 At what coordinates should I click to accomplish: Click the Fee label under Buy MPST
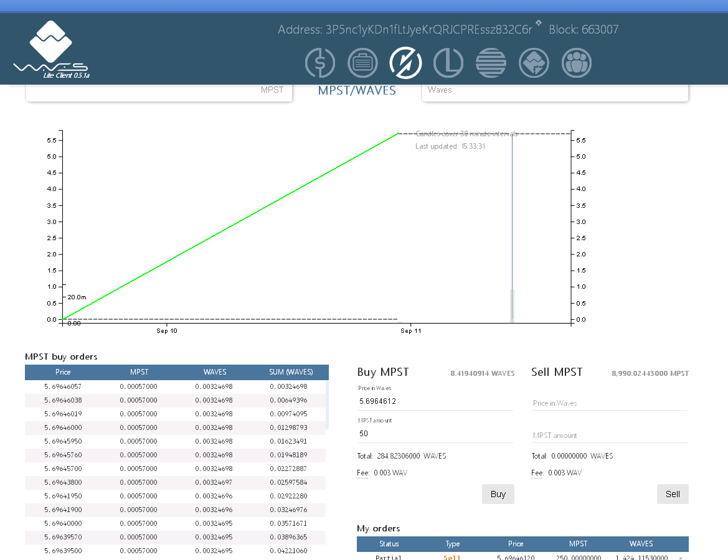362,473
